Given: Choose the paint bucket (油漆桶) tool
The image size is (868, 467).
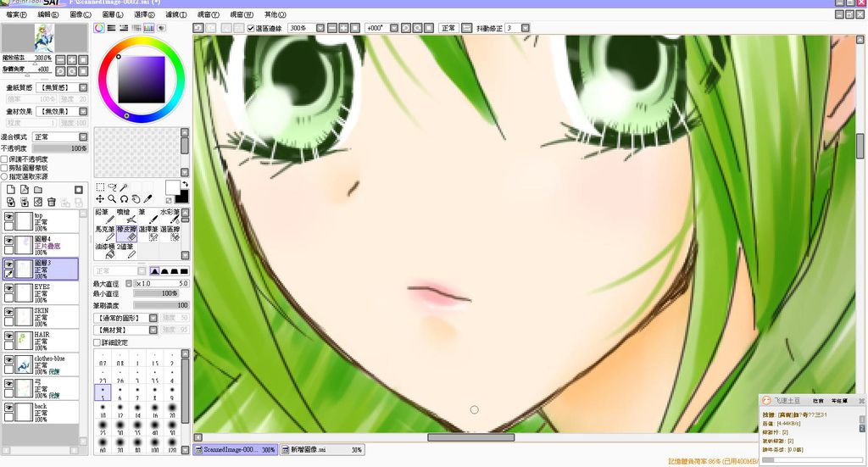Looking at the screenshot, I should (104, 250).
